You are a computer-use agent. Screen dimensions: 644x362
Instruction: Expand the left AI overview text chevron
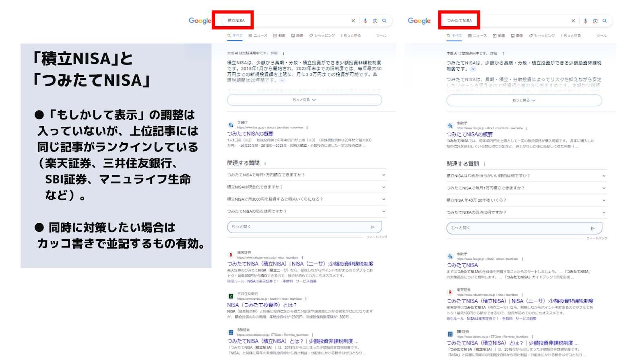click(x=282, y=80)
